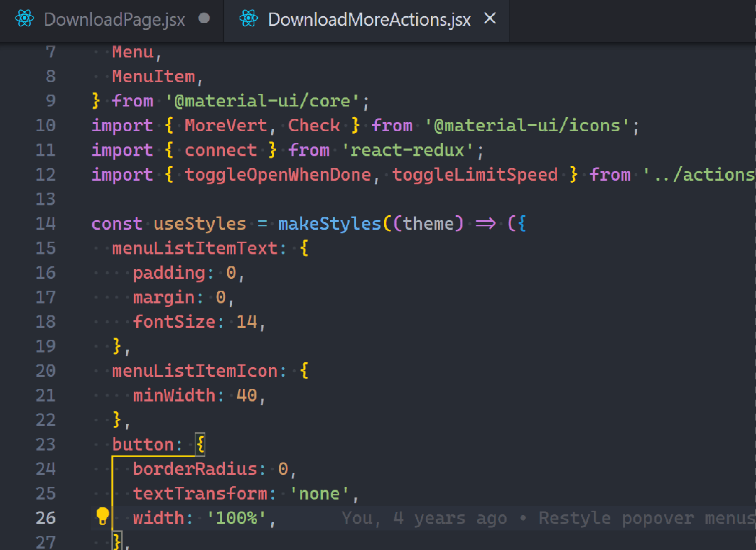The height and width of the screenshot is (550, 756).
Task: Click unsaved dot on DownloadPage.jsx tab
Action: [x=205, y=19]
